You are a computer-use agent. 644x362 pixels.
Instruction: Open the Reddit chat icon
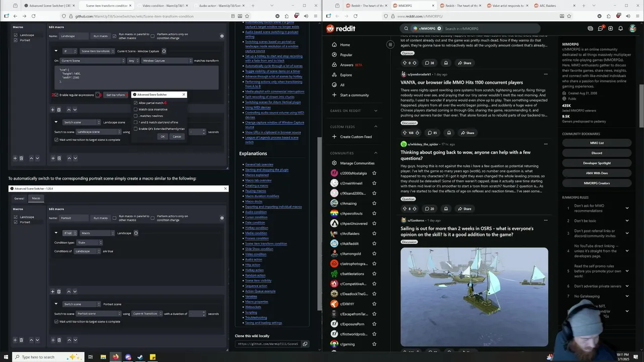(x=600, y=29)
